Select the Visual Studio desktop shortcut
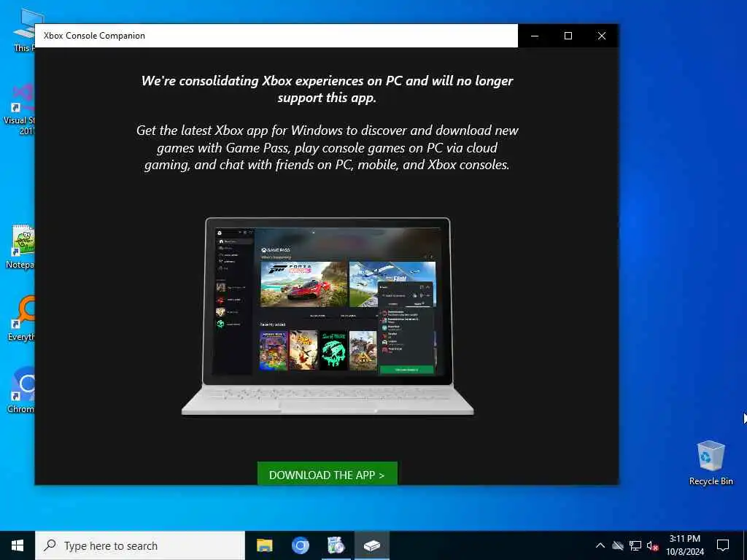This screenshot has height=560, width=747. [x=20, y=109]
